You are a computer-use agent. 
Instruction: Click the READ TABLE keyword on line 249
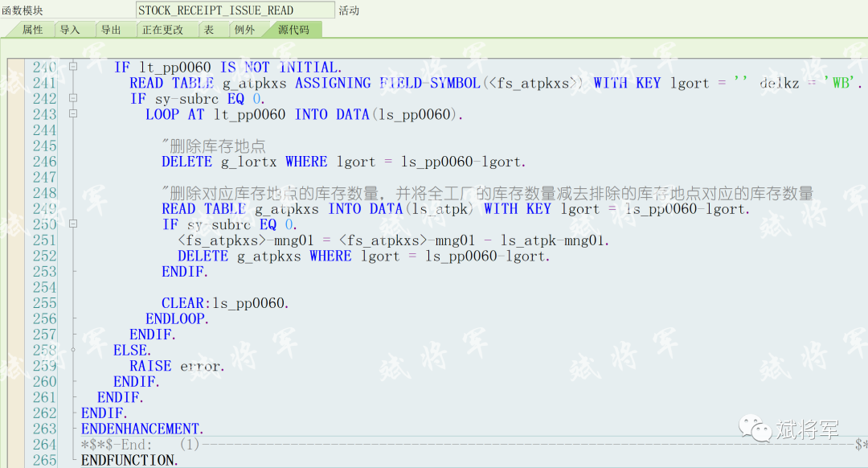click(203, 209)
